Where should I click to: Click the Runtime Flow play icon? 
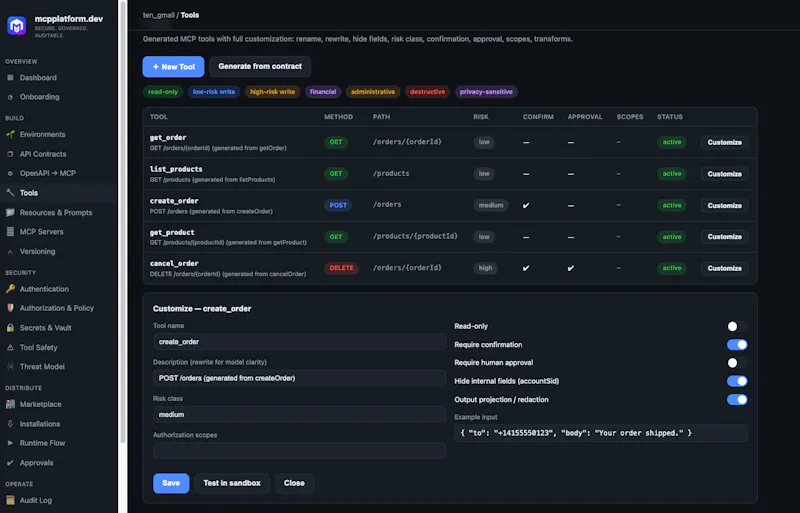10,443
